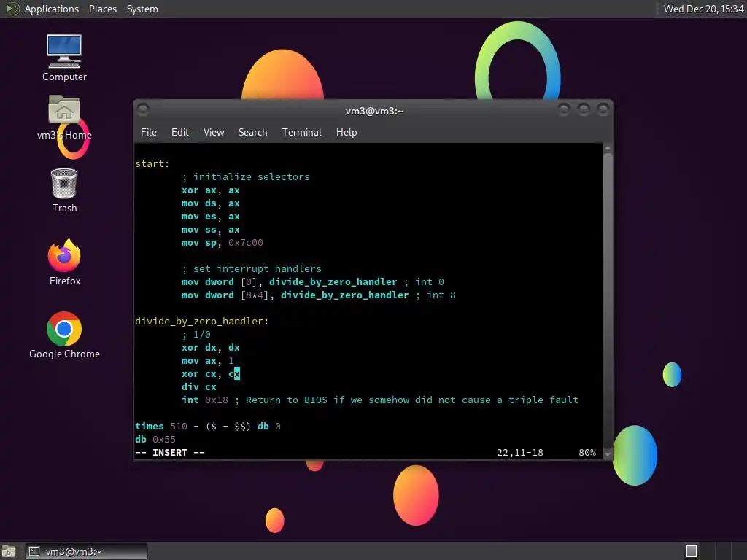Open the Terminal menu in menubar
747x560 pixels.
tap(301, 132)
